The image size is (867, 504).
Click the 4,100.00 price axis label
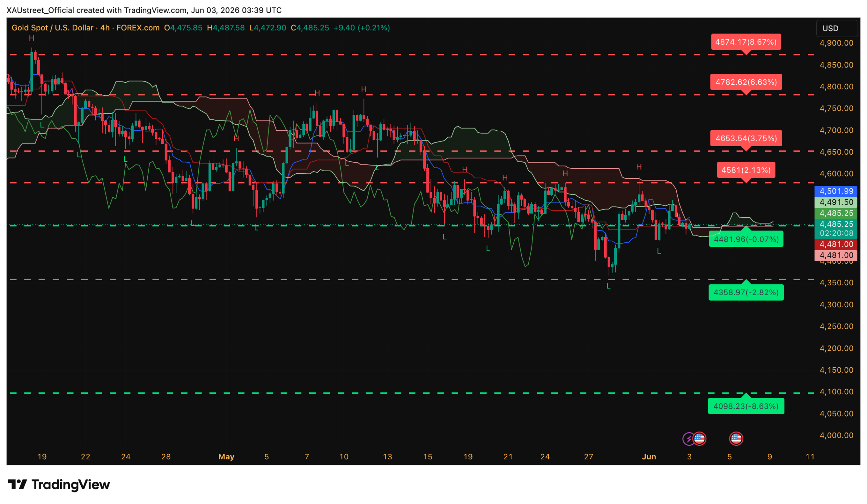tap(837, 392)
